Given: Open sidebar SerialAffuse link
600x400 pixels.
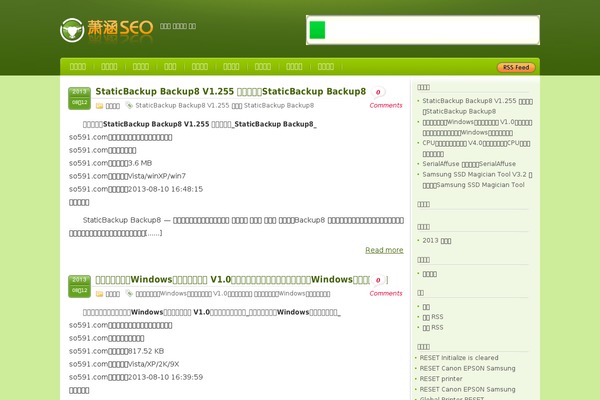Looking at the screenshot, I should point(469,164).
